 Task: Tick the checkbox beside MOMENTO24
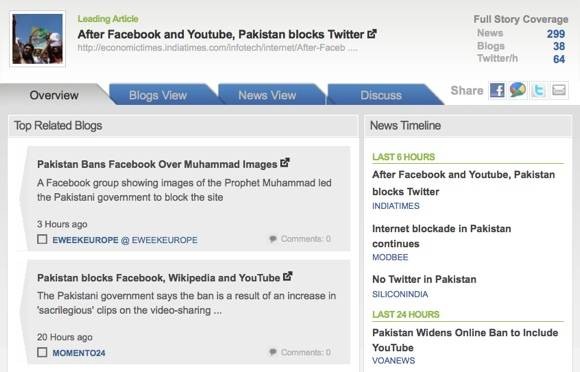point(42,352)
